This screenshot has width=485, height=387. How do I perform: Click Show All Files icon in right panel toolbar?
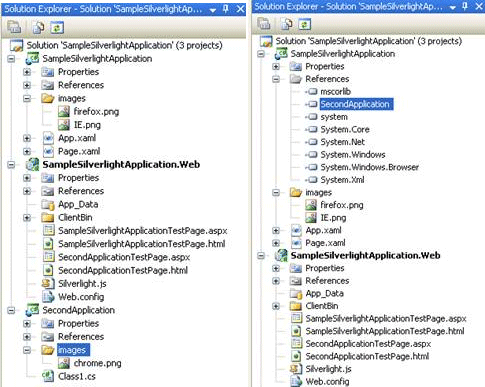click(x=287, y=24)
